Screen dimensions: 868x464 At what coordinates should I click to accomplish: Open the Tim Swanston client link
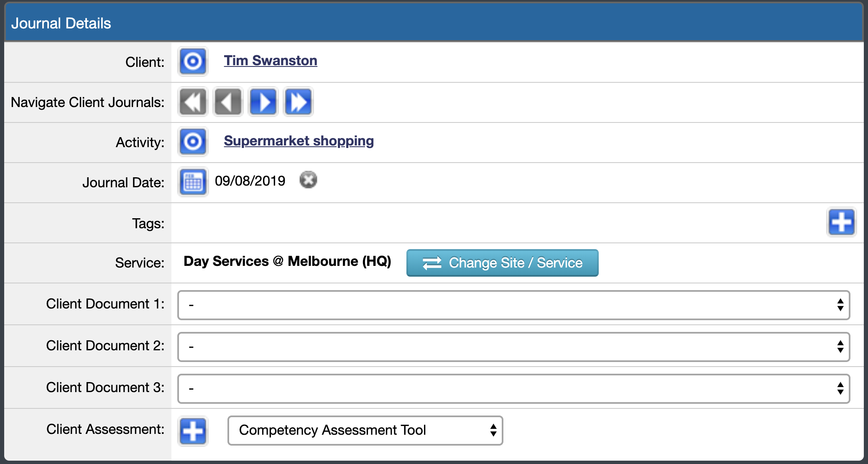[x=270, y=60]
